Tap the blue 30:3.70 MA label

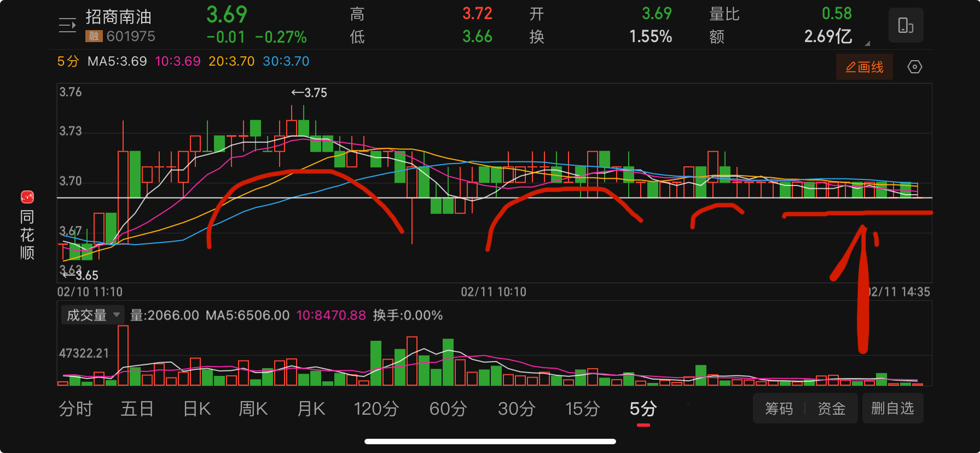click(x=286, y=61)
